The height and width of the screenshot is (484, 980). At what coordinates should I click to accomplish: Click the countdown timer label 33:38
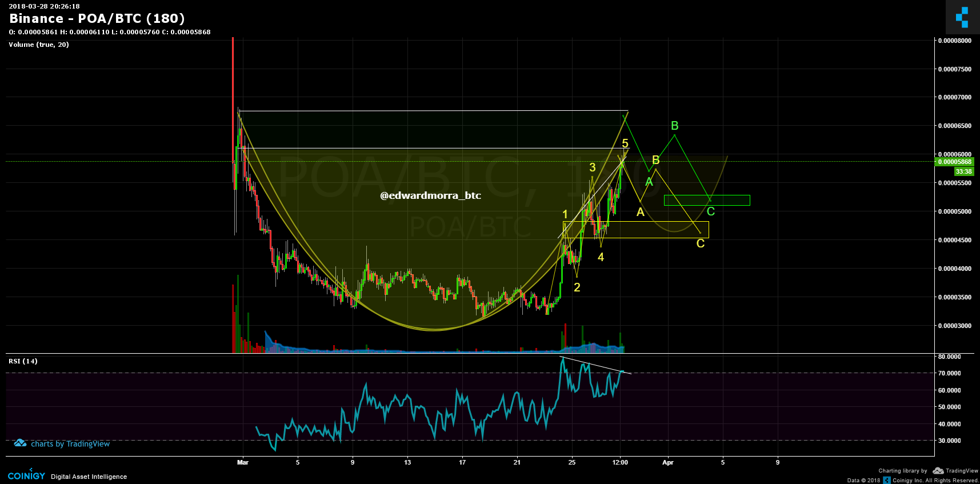click(x=963, y=171)
